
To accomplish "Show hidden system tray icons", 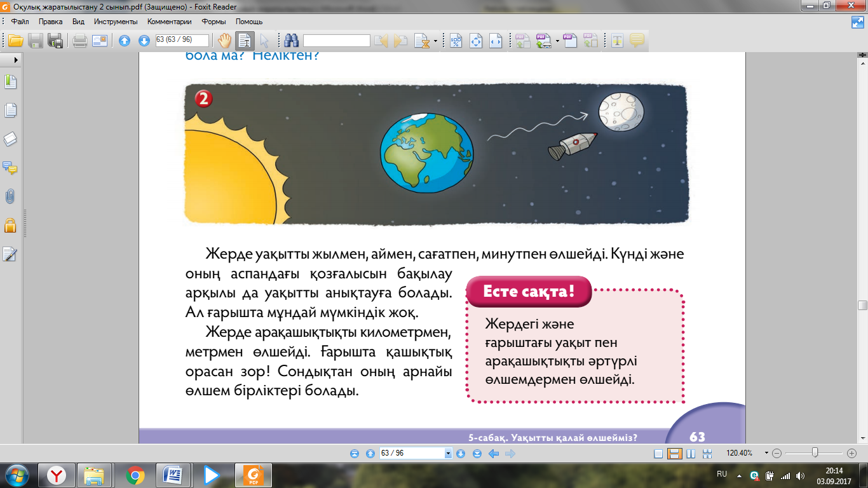I will [x=738, y=475].
